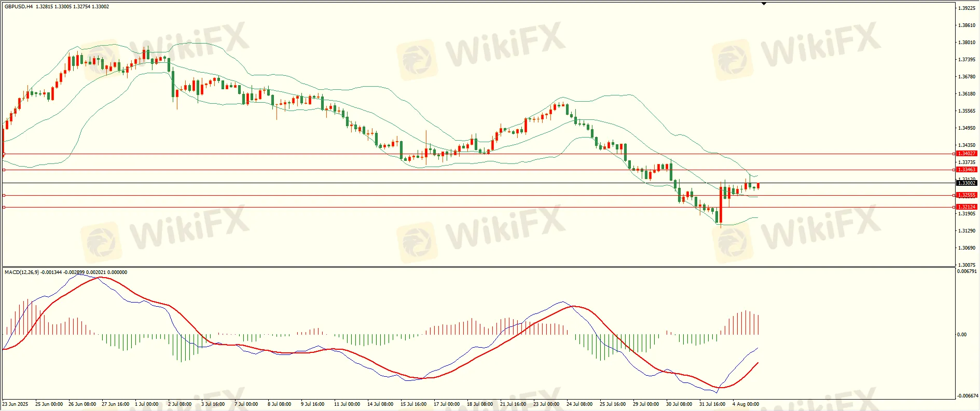Click the GBPUSD,H4 chart title text
Image resolution: width=980 pixels, height=411 pixels.
click(19, 7)
